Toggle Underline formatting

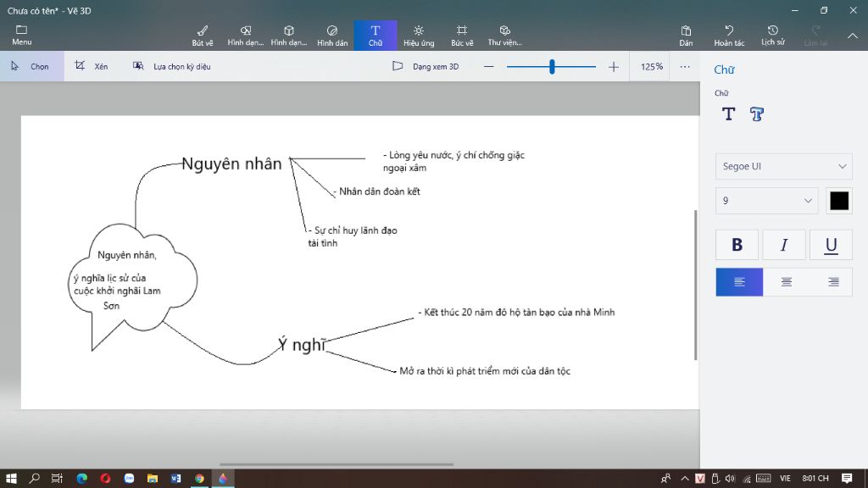[x=831, y=245]
